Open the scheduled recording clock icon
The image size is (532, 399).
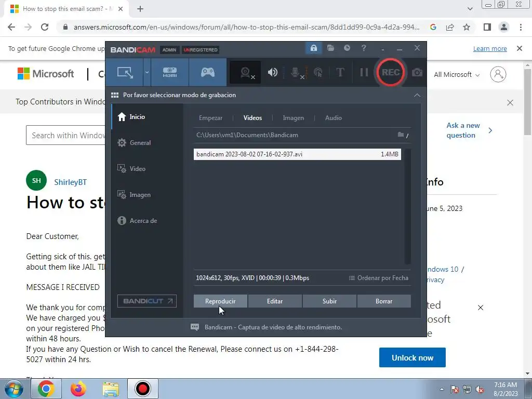tap(347, 48)
